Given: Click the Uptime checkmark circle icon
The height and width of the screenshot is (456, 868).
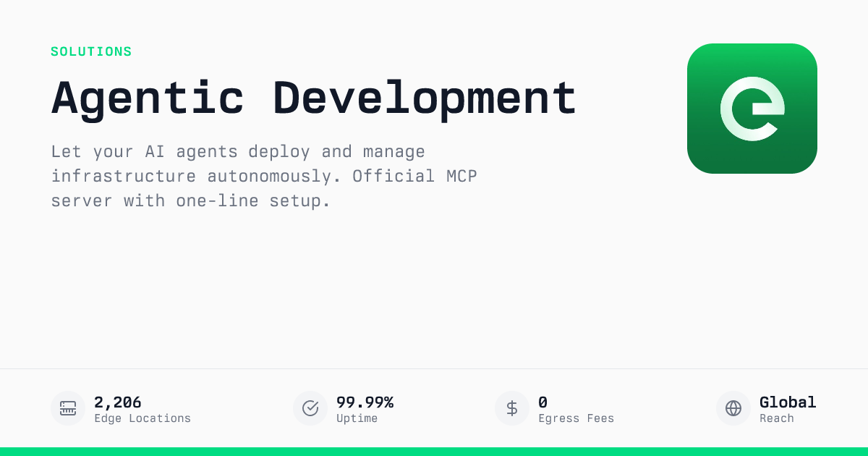Looking at the screenshot, I should (310, 408).
